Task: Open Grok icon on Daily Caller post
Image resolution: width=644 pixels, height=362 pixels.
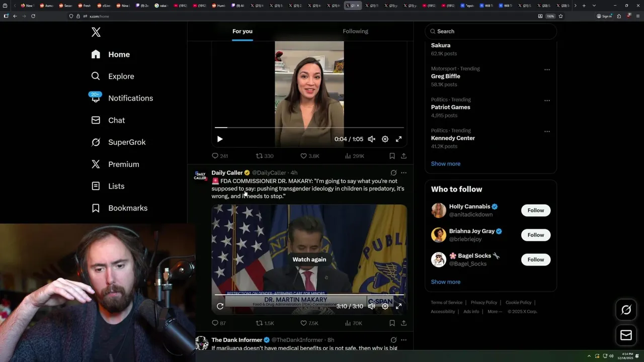Action: (x=393, y=172)
